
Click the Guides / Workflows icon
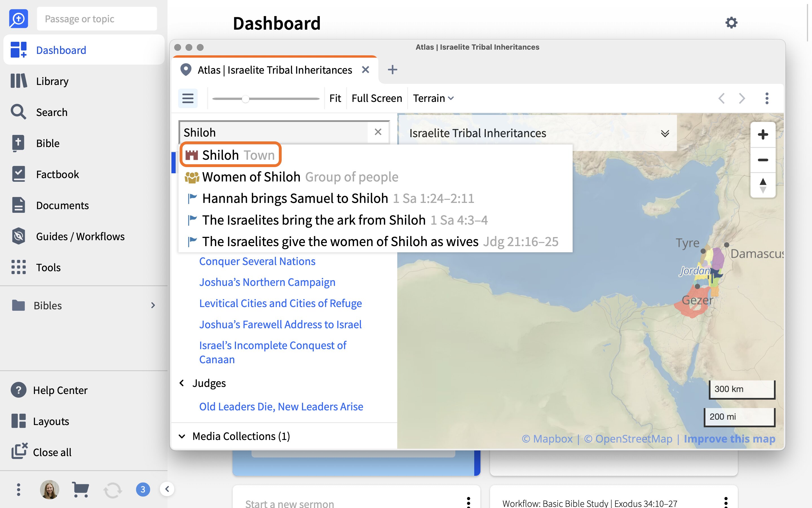(18, 236)
